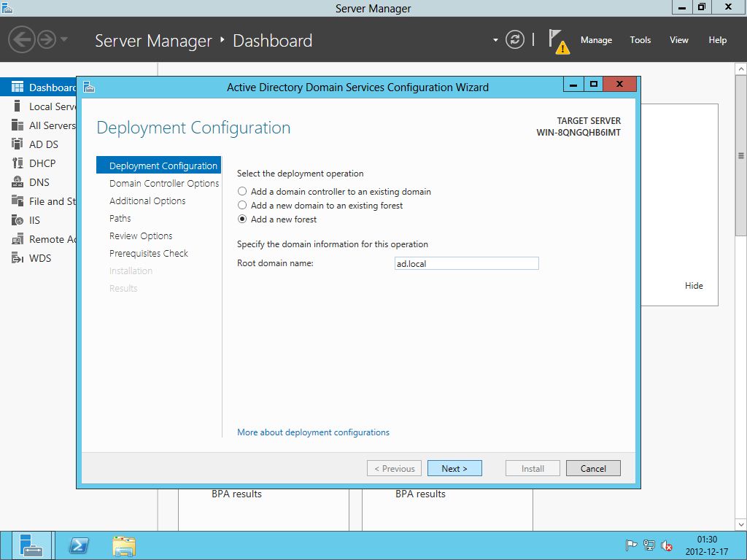Open the DHCP role icon
747x560 pixels.
[x=18, y=163]
